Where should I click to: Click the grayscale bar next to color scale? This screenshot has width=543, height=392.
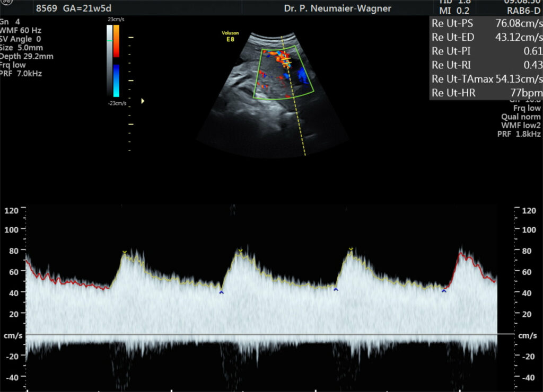pos(109,60)
